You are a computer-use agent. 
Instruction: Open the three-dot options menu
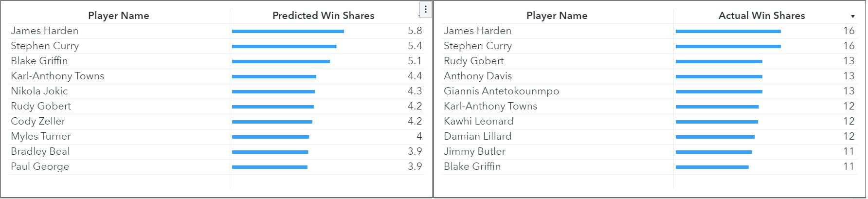click(x=425, y=9)
